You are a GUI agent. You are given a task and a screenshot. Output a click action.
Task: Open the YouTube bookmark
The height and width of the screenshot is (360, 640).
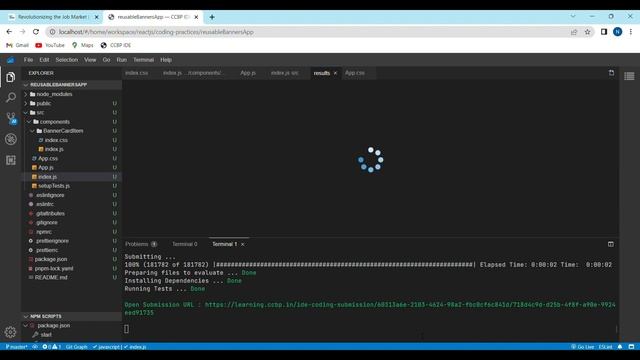(x=50, y=45)
